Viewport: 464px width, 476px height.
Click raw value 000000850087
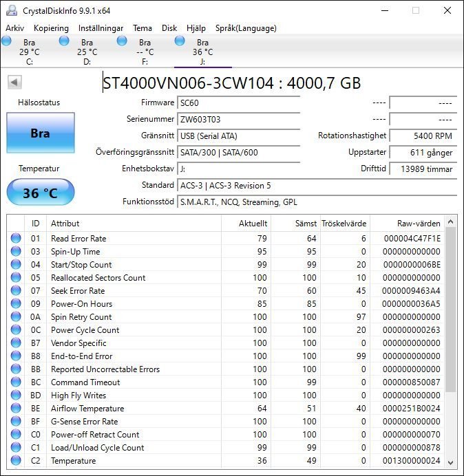coord(412,382)
